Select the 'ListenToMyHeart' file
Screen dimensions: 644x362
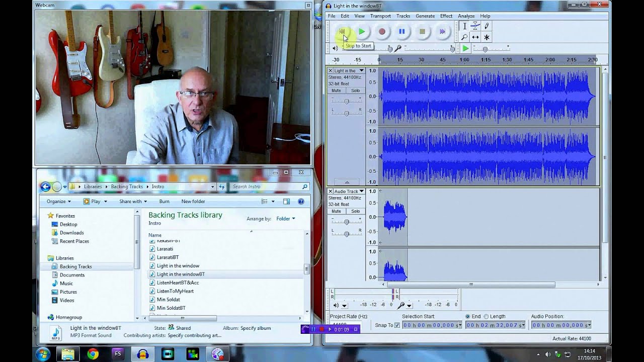click(175, 291)
